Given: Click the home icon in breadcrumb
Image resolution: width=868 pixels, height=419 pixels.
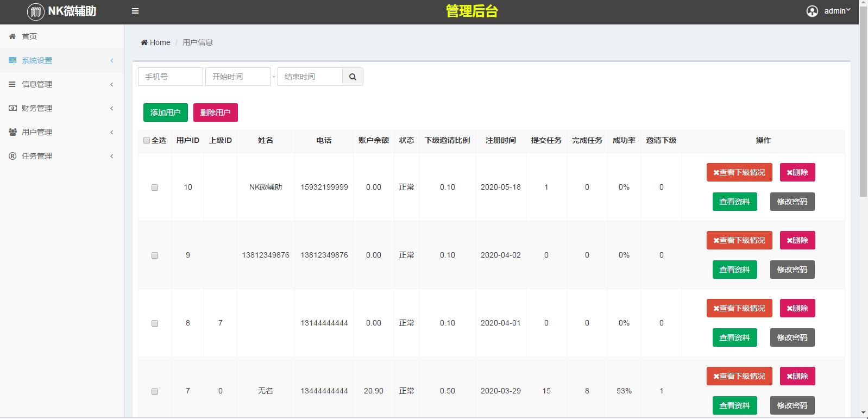Looking at the screenshot, I should (144, 42).
